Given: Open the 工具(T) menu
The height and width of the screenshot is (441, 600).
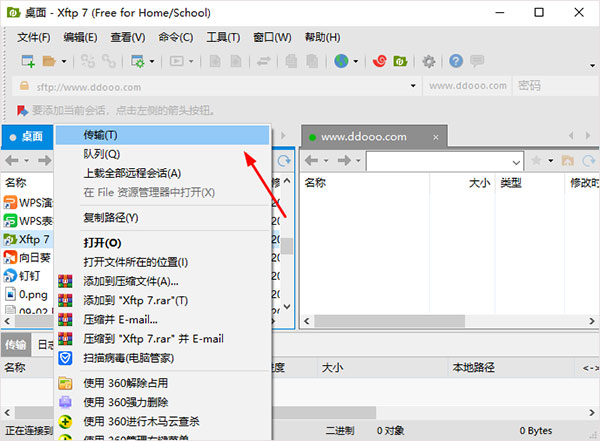Looking at the screenshot, I should click(x=223, y=38).
